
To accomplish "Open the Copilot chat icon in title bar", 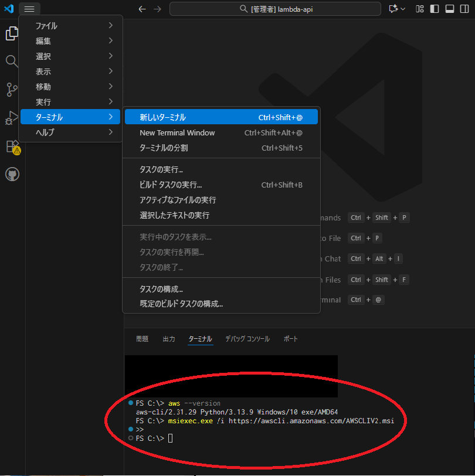I will point(393,9).
